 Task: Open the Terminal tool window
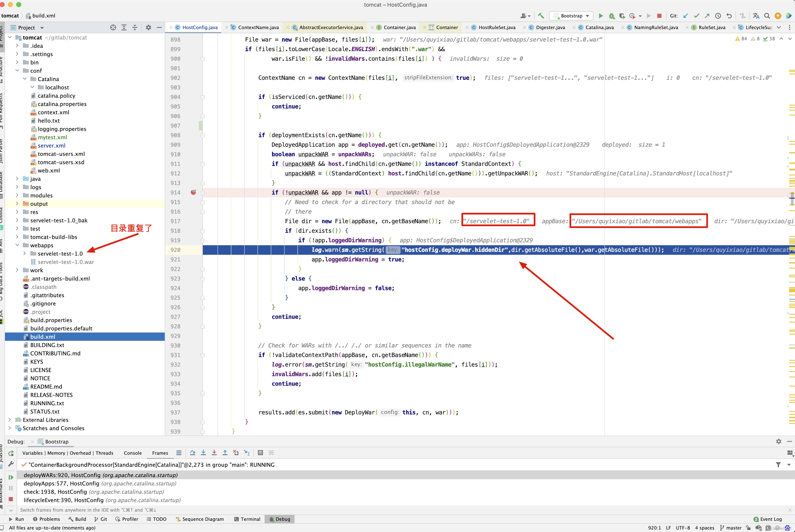click(x=247, y=519)
